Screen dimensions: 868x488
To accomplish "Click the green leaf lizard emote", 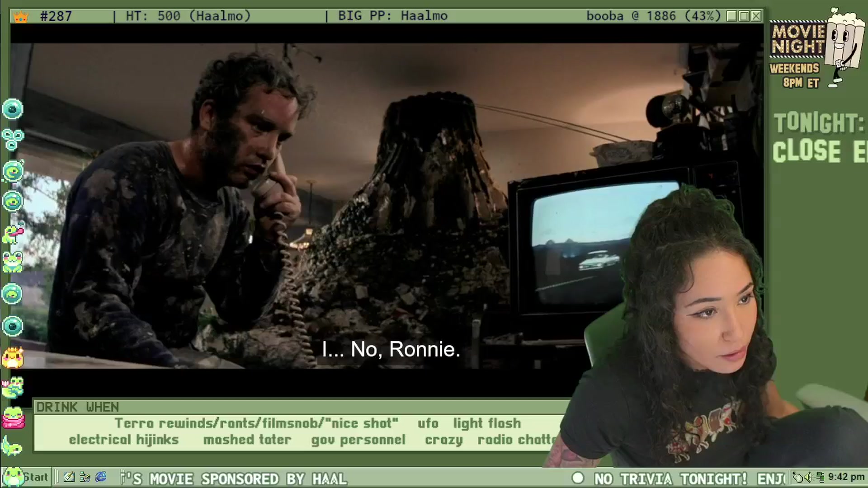I will coord(12,446).
